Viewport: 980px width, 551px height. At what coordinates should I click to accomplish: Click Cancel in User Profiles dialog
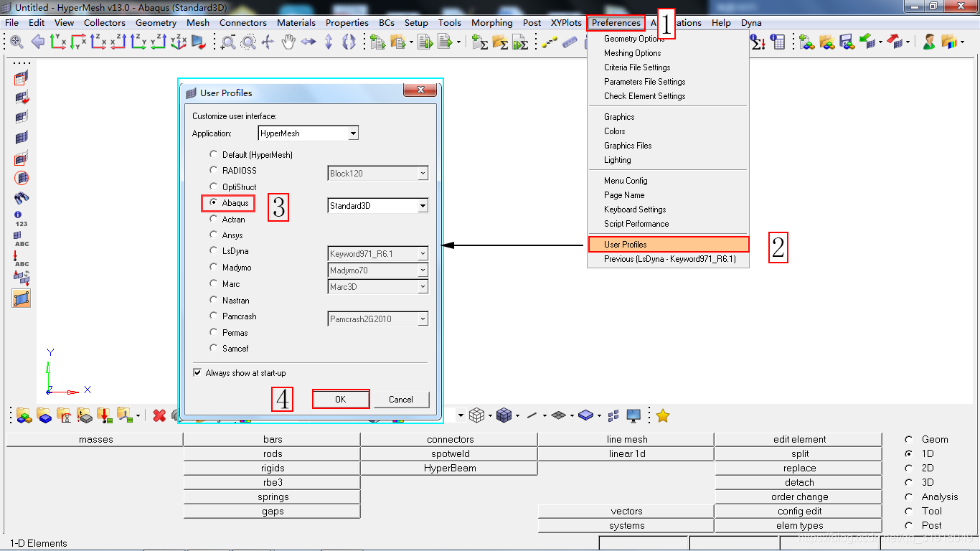[x=401, y=400]
